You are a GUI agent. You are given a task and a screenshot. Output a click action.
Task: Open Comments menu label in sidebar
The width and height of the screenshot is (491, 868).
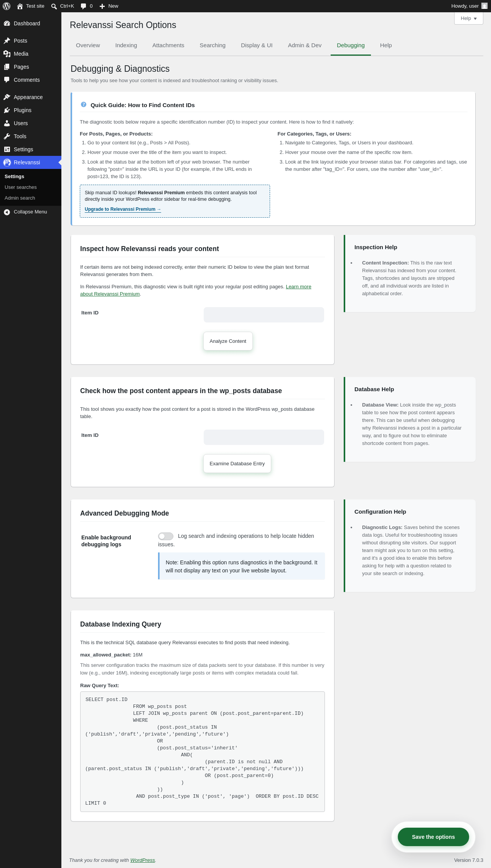coord(27,80)
